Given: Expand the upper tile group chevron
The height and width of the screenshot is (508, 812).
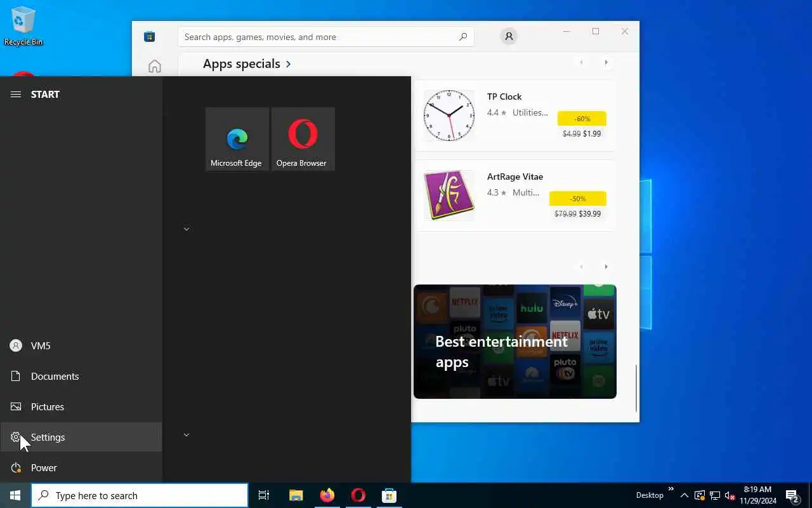Looking at the screenshot, I should (x=187, y=229).
